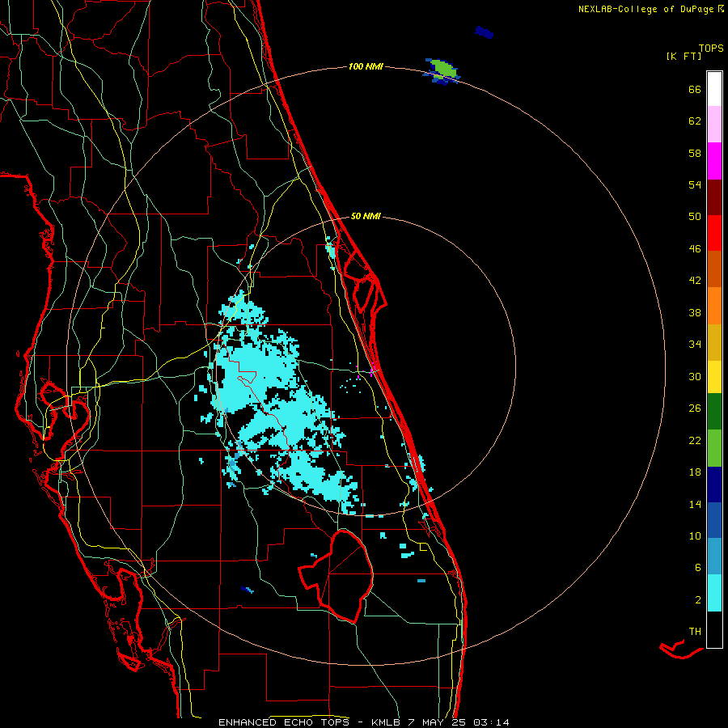Click the cyan swatch between 6 and 2
Screen dimensions: 728x728
714,593
